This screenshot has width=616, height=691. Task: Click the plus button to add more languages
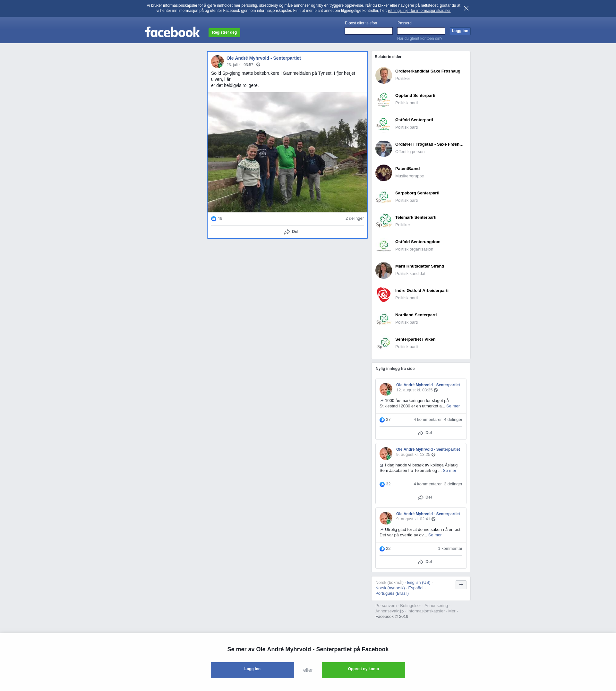tap(461, 585)
